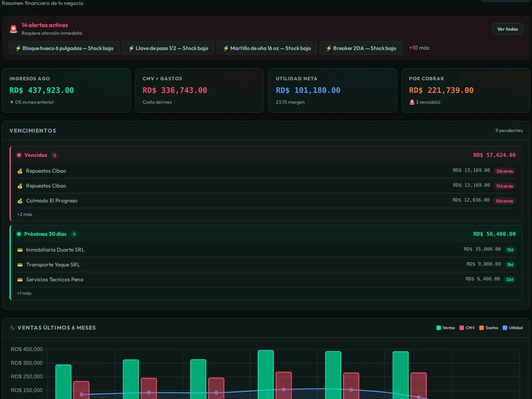Click the Vencidos total RD$ 57,624.00
The image size is (532, 399).
pyautogui.click(x=494, y=155)
